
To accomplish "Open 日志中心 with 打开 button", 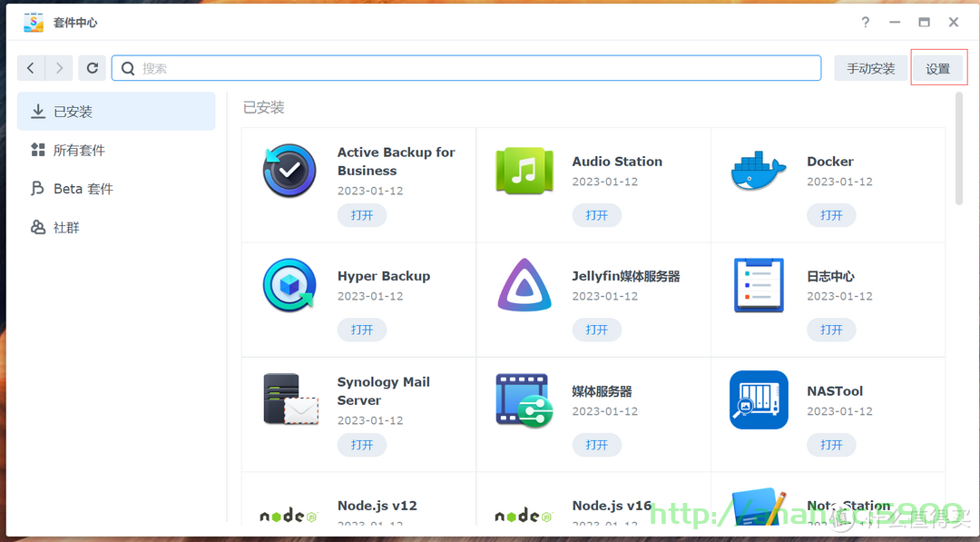I will [831, 330].
